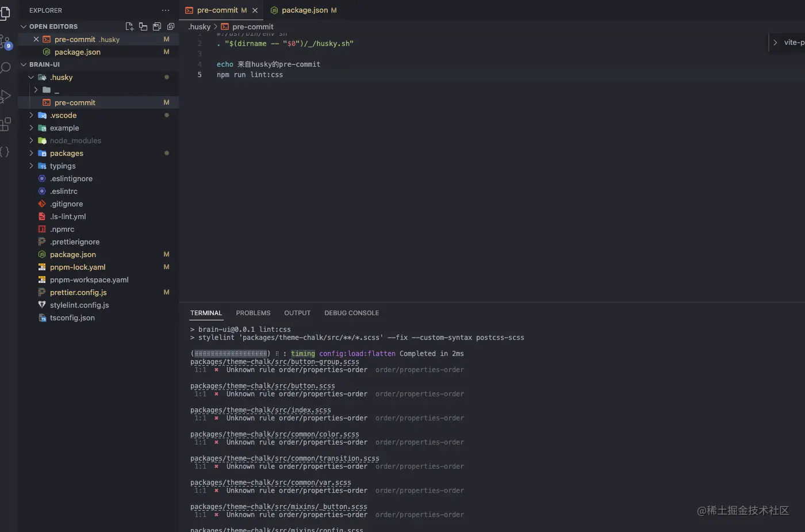Click common/color.scss path in terminal
Viewport: 805px width, 532px height.
click(275, 434)
